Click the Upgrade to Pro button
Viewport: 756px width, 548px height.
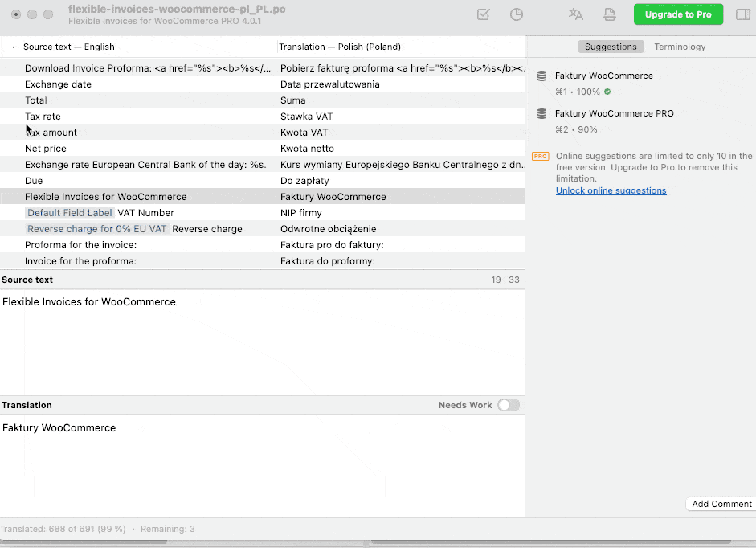coord(678,14)
